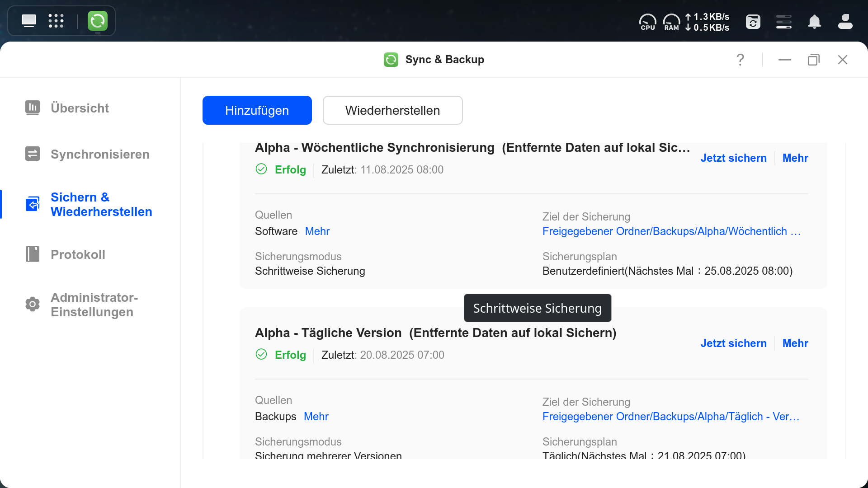Open the user account icon

pyautogui.click(x=845, y=22)
